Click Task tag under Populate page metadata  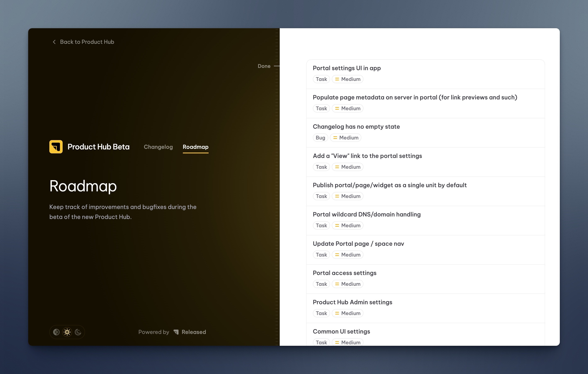pyautogui.click(x=321, y=109)
